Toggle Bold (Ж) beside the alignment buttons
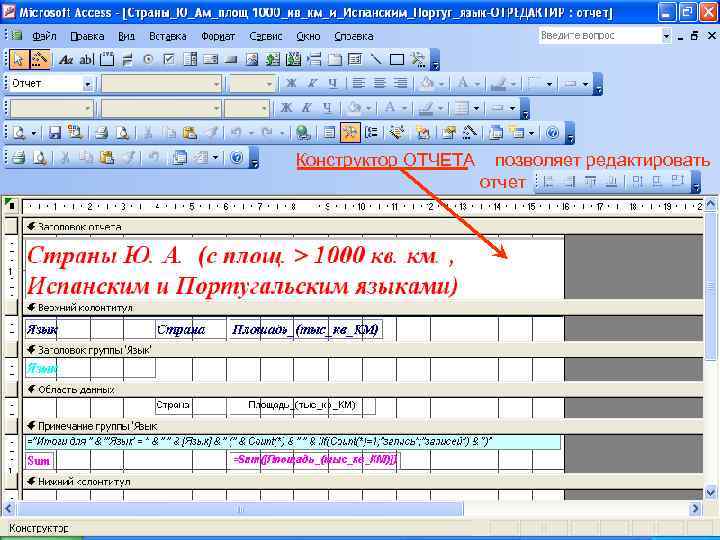The width and height of the screenshot is (720, 540). click(291, 84)
